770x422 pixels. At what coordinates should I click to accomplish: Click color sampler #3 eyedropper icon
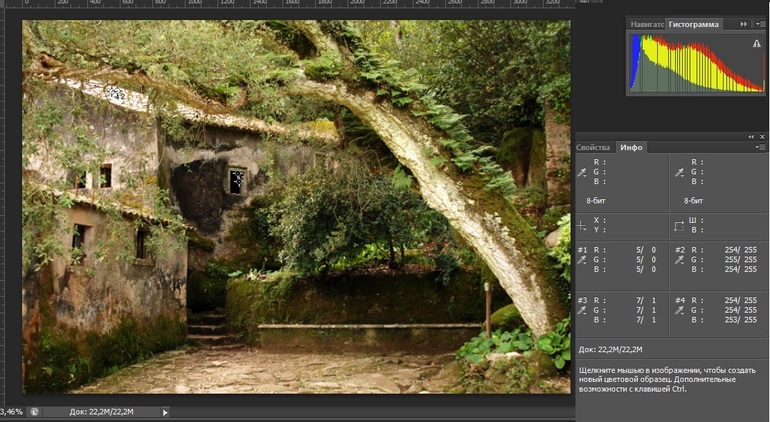click(582, 311)
